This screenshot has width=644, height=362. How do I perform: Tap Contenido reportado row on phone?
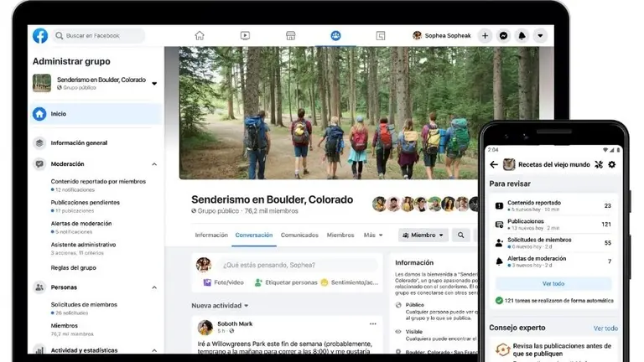pos(553,205)
